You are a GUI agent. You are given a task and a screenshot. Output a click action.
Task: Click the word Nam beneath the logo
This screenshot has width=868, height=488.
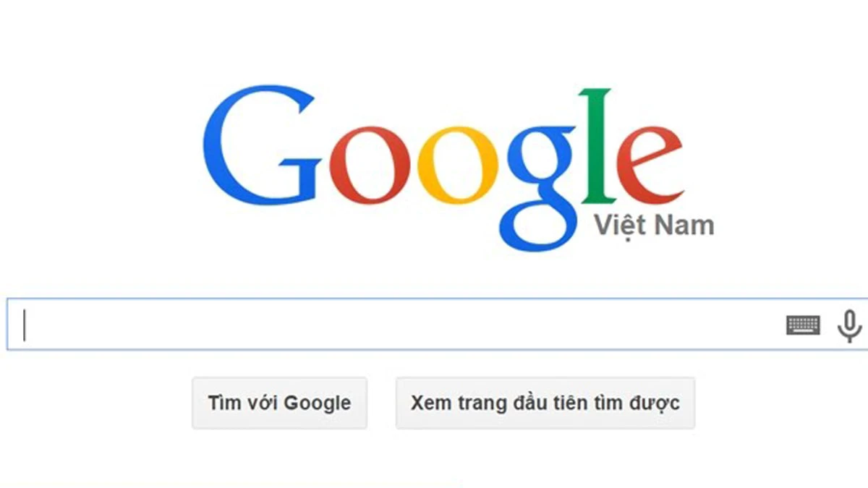pyautogui.click(x=684, y=226)
